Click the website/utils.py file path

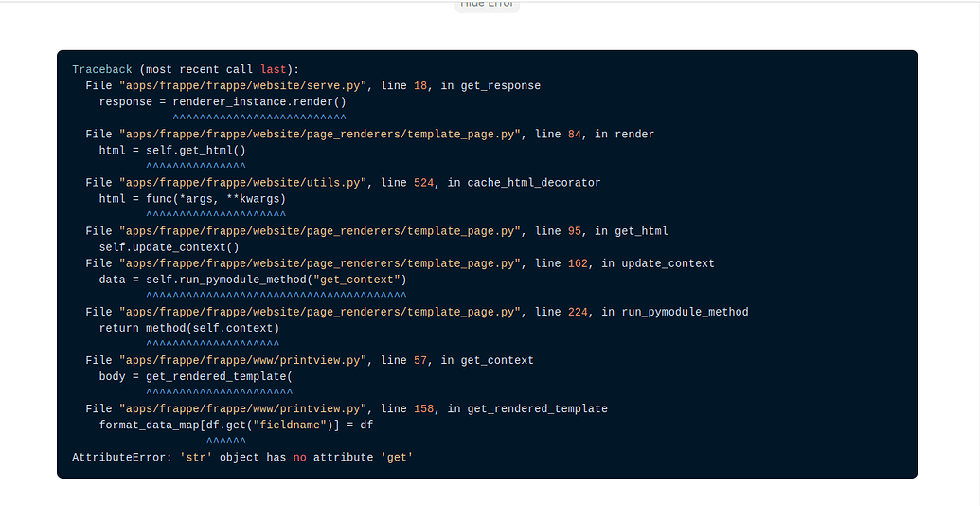tap(243, 183)
